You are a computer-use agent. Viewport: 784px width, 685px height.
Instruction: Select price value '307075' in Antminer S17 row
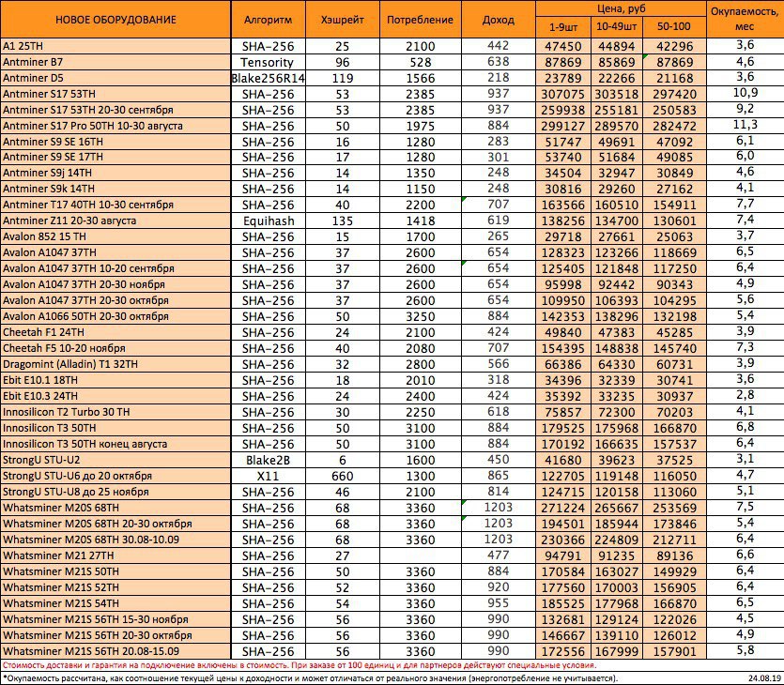click(x=563, y=94)
